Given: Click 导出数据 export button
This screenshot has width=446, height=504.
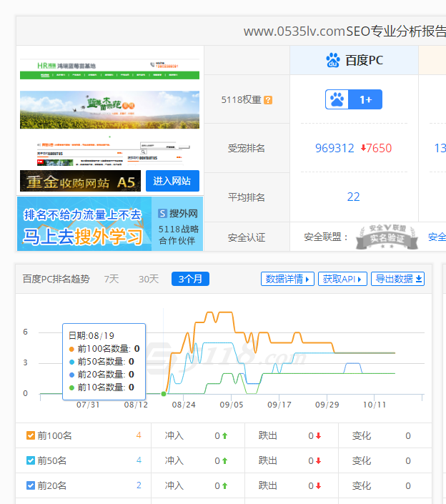Looking at the screenshot, I should (398, 279).
